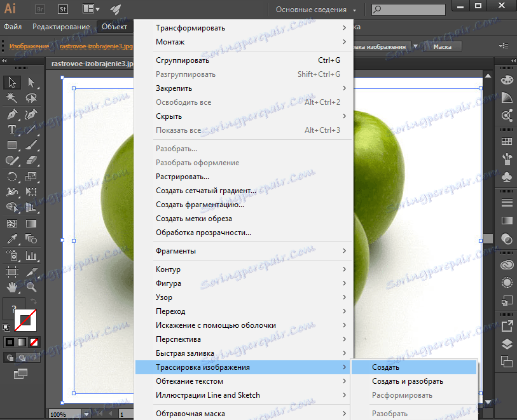Open the Symbols club panel icon
Screen dimensions: 517x420
click(507, 177)
